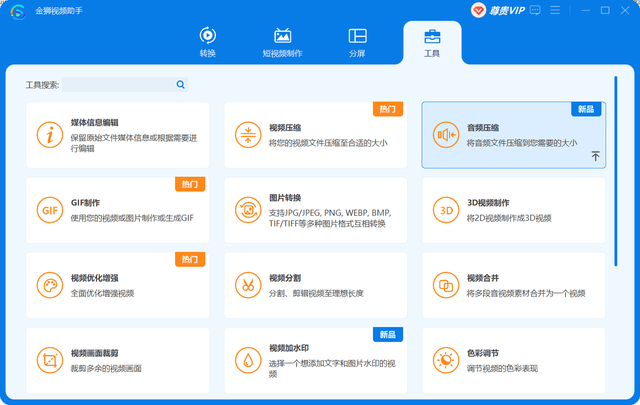Screen dimensions: 640x405
Task: Open the 3D视频制作 icon
Action: 446,210
